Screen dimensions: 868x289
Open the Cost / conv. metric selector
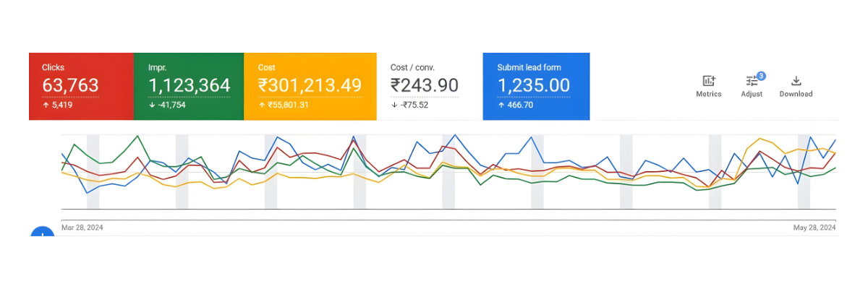tap(412, 68)
